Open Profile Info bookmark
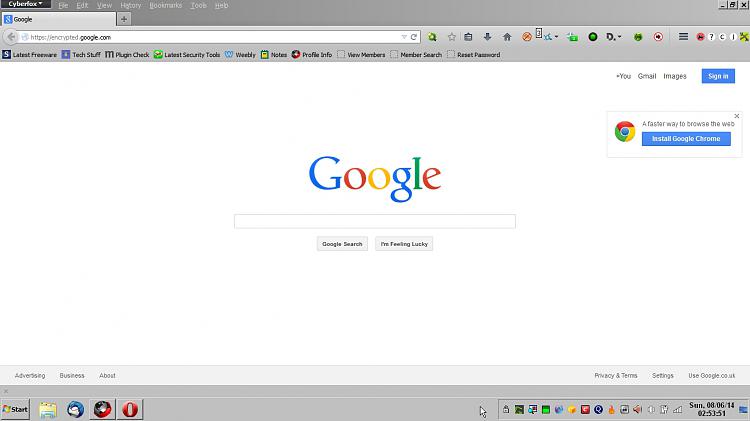The image size is (750, 421). (x=312, y=55)
